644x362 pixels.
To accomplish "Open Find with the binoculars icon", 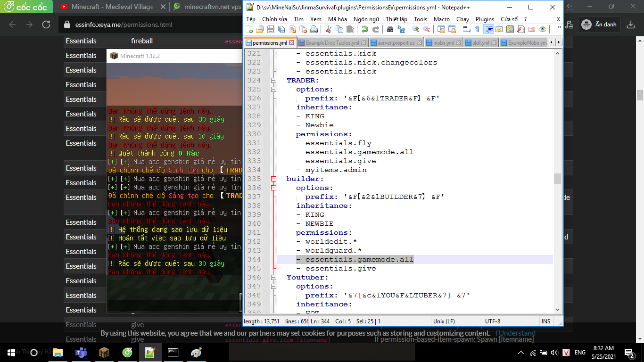I will coord(390,29).
